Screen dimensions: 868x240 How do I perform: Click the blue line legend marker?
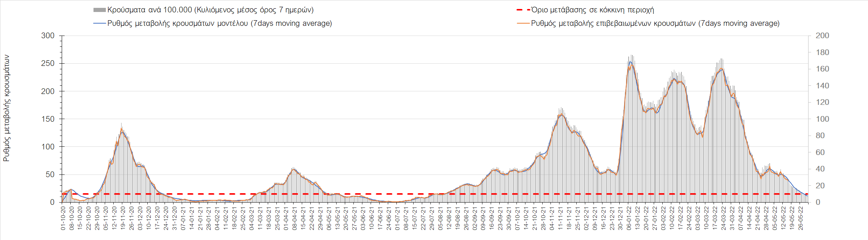[x=99, y=23]
